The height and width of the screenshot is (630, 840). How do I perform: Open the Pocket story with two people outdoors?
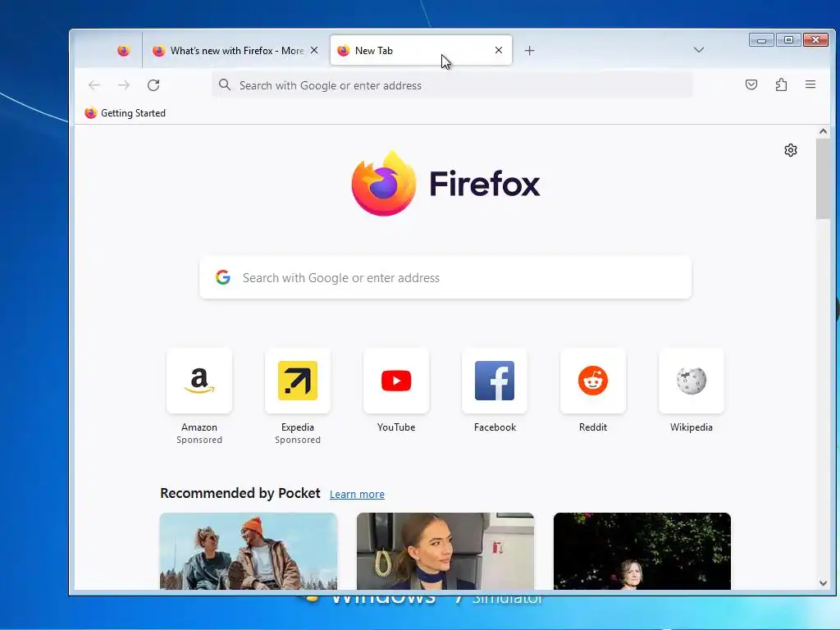(x=249, y=551)
